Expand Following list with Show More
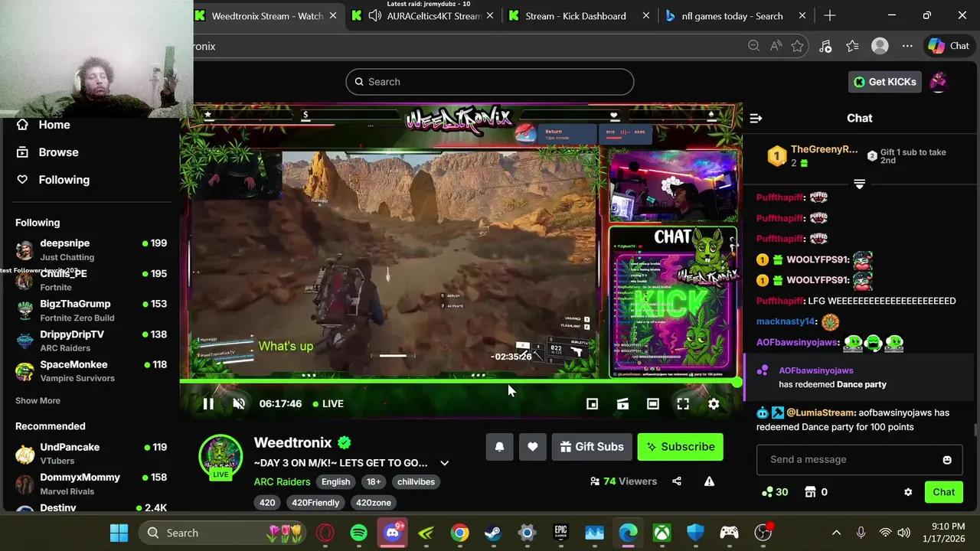Screen dimensions: 980x551 coord(38,401)
